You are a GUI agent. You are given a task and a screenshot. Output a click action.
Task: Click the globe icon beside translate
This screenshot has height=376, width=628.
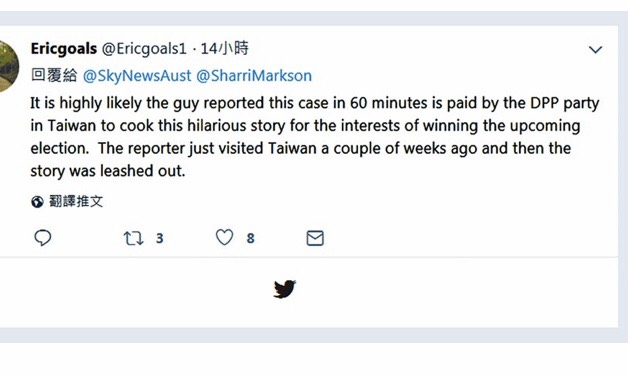[37, 202]
